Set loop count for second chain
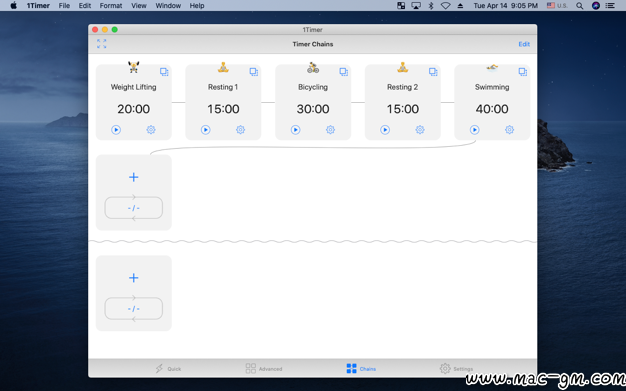The width and height of the screenshot is (626, 391). click(134, 309)
